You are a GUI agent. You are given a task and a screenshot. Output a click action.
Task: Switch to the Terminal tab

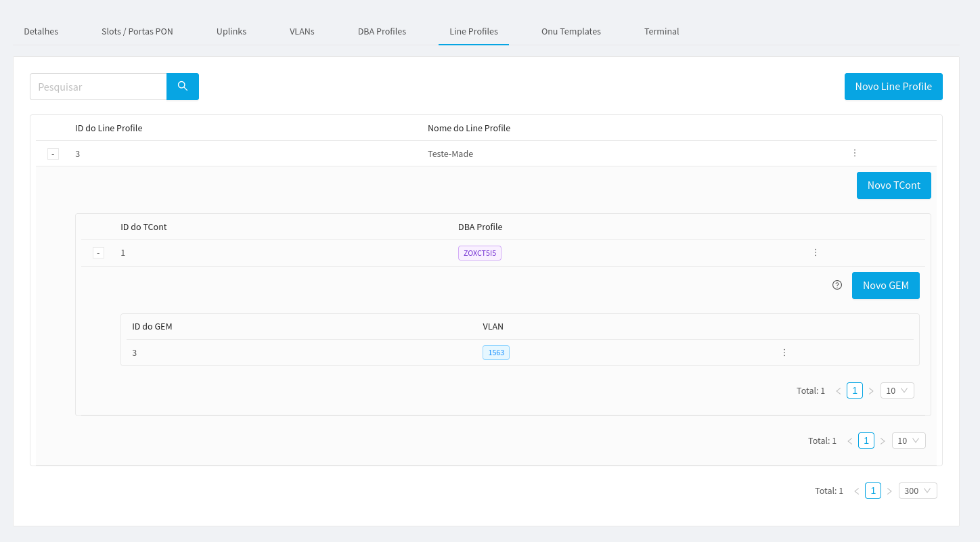(x=661, y=31)
